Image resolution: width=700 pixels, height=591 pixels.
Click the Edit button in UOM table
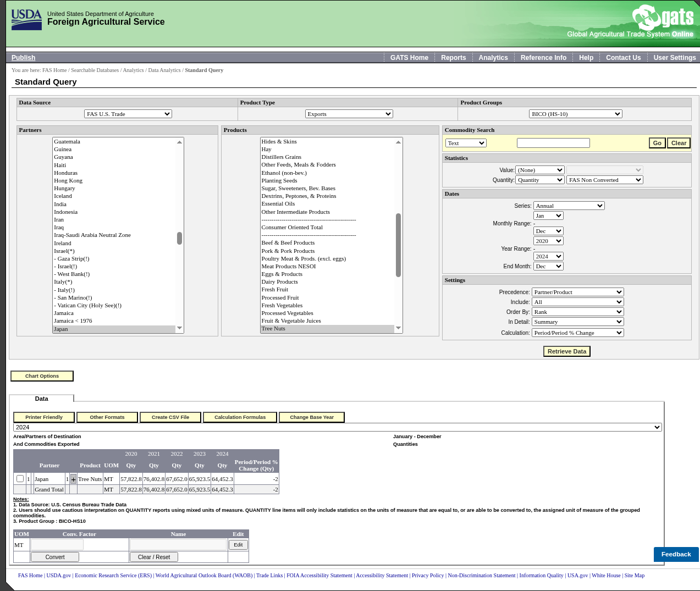pyautogui.click(x=238, y=545)
